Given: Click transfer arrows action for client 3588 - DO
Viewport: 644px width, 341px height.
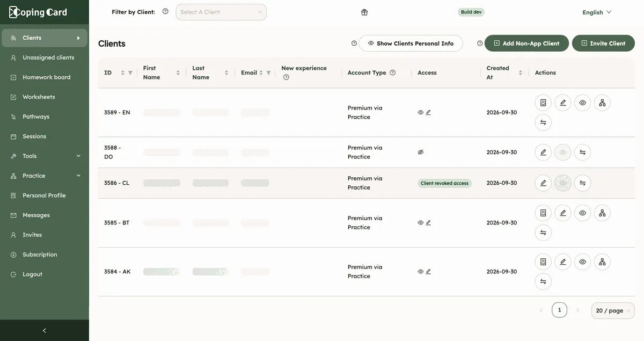Looking at the screenshot, I should click(x=582, y=153).
